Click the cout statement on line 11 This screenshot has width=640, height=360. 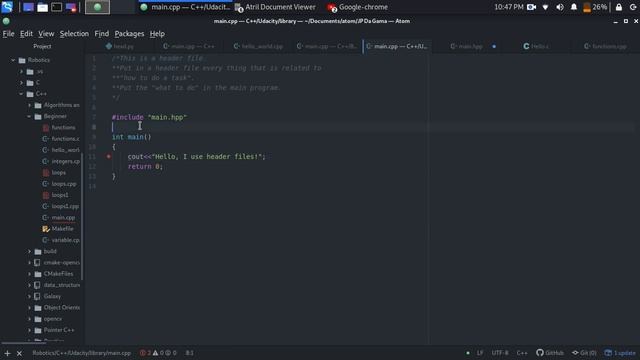coord(196,156)
